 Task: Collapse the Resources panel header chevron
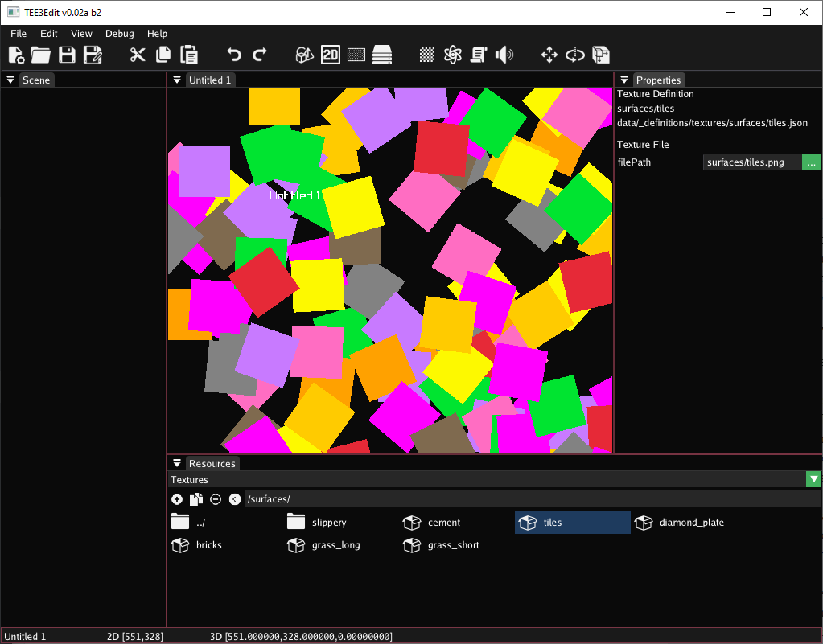pyautogui.click(x=177, y=463)
